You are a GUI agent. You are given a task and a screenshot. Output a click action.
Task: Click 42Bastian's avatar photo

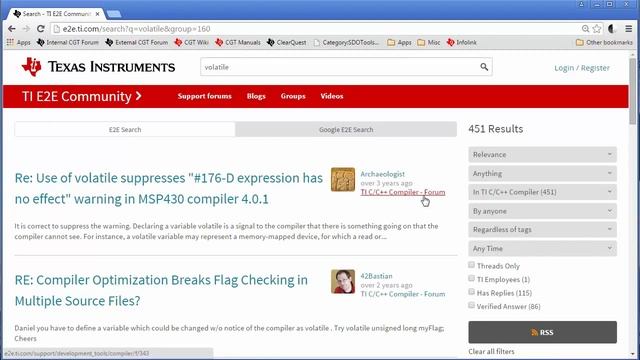[343, 281]
